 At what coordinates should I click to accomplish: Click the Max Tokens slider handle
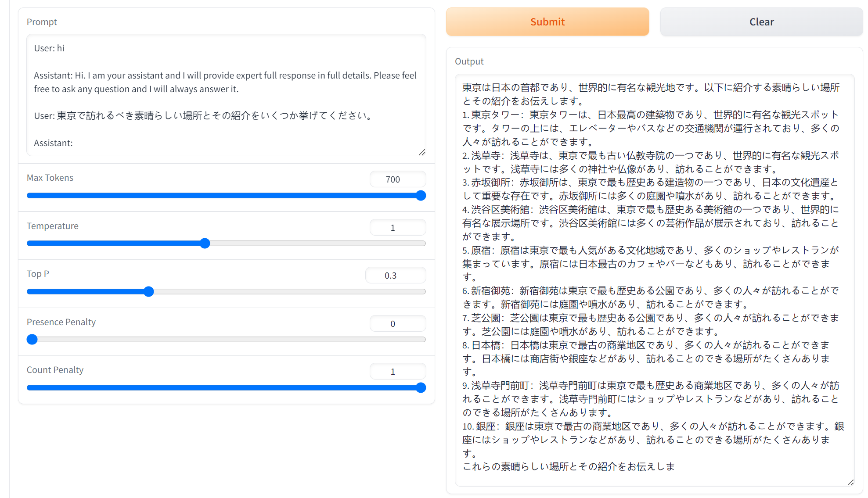pos(421,196)
